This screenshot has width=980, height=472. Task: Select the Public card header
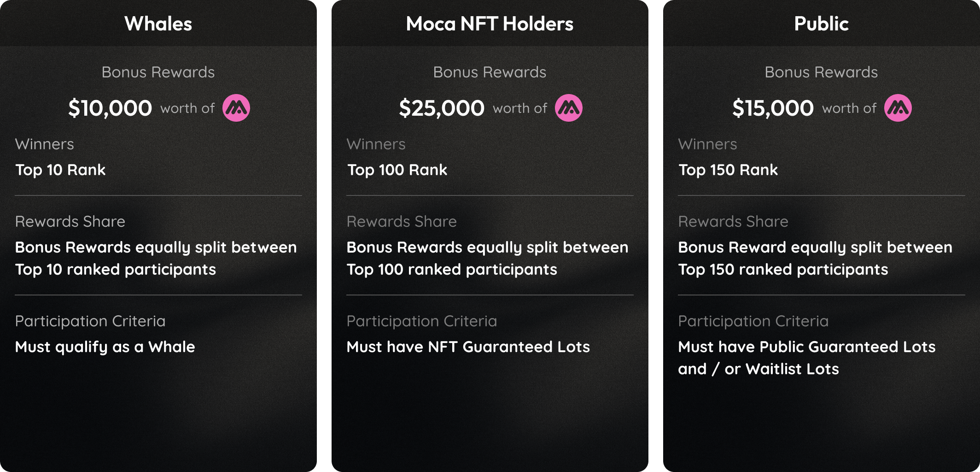click(822, 24)
